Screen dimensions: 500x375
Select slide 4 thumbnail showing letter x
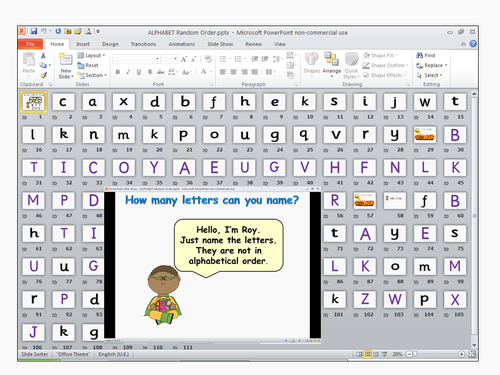tap(123, 102)
